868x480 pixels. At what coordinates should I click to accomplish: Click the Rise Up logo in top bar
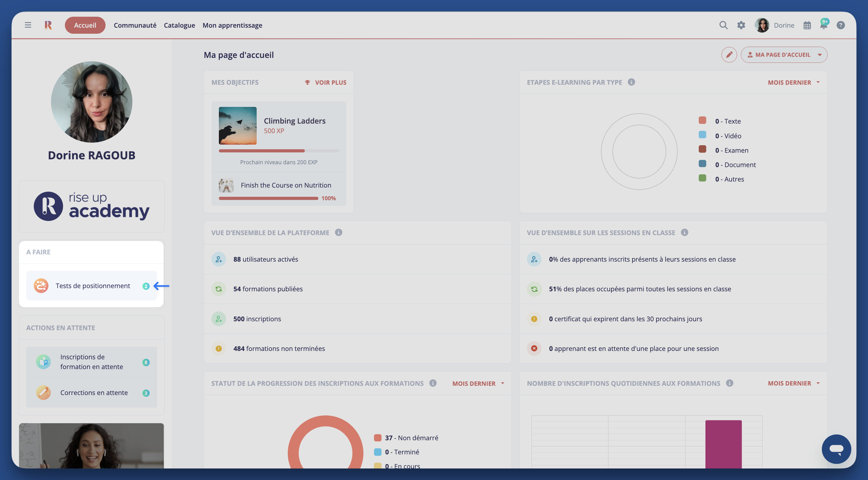pyautogui.click(x=48, y=25)
